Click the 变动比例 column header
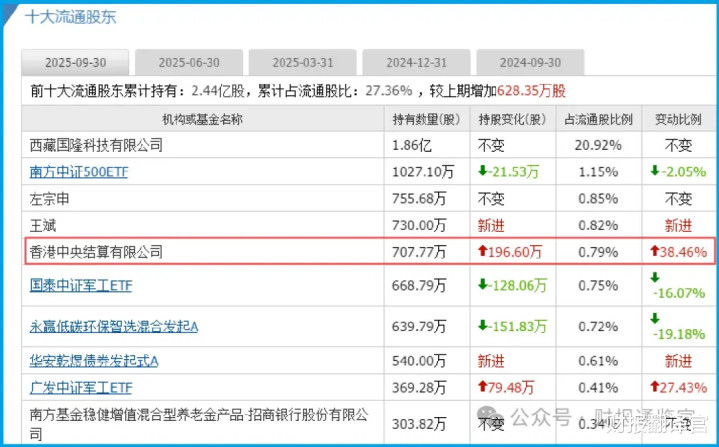 tap(678, 119)
